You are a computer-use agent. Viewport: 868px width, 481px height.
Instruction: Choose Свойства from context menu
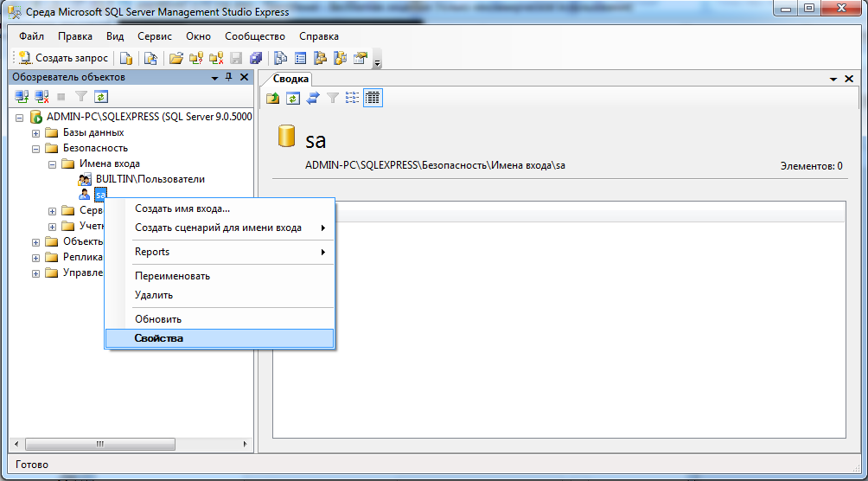coord(220,338)
